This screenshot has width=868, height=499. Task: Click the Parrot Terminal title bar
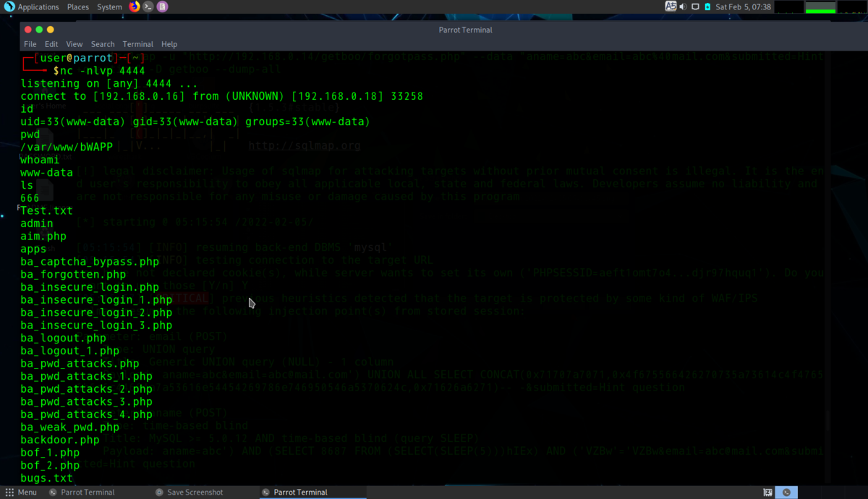click(465, 30)
